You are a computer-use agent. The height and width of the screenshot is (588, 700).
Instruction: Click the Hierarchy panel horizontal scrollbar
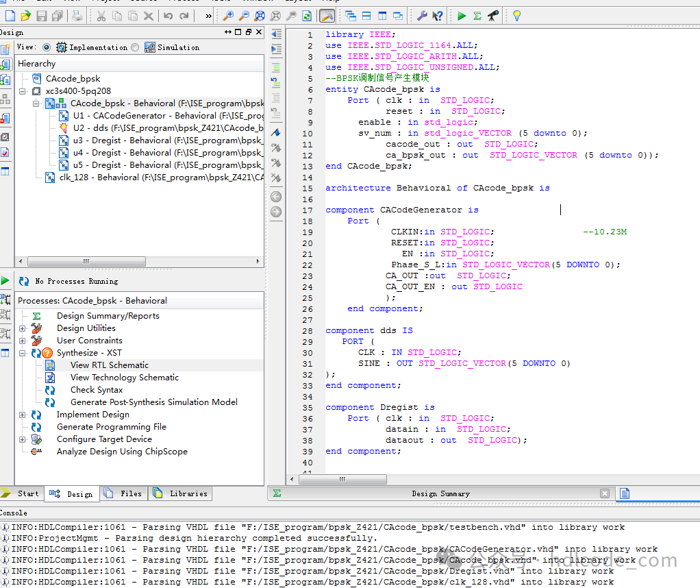click(86, 261)
